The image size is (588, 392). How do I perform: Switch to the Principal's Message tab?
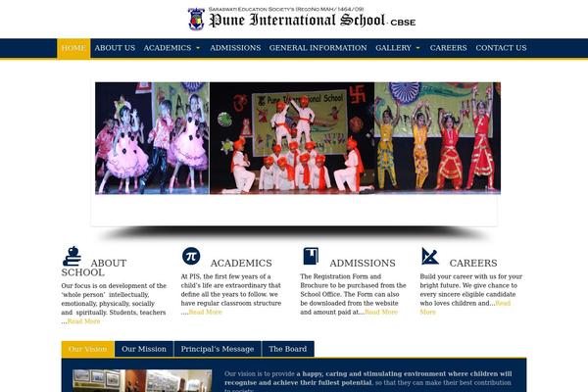[x=218, y=349]
